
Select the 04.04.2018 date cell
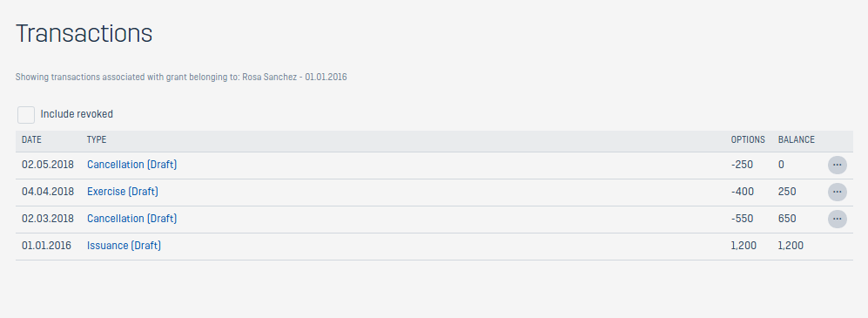(x=48, y=192)
